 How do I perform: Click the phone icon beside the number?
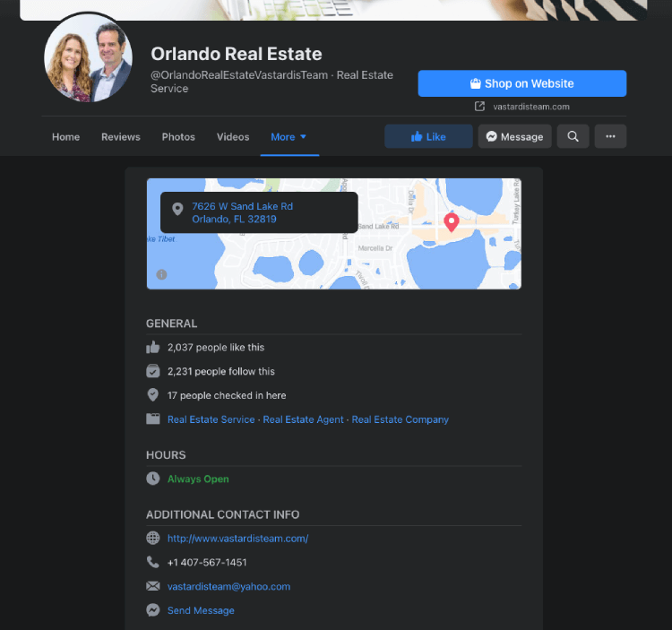(152, 563)
